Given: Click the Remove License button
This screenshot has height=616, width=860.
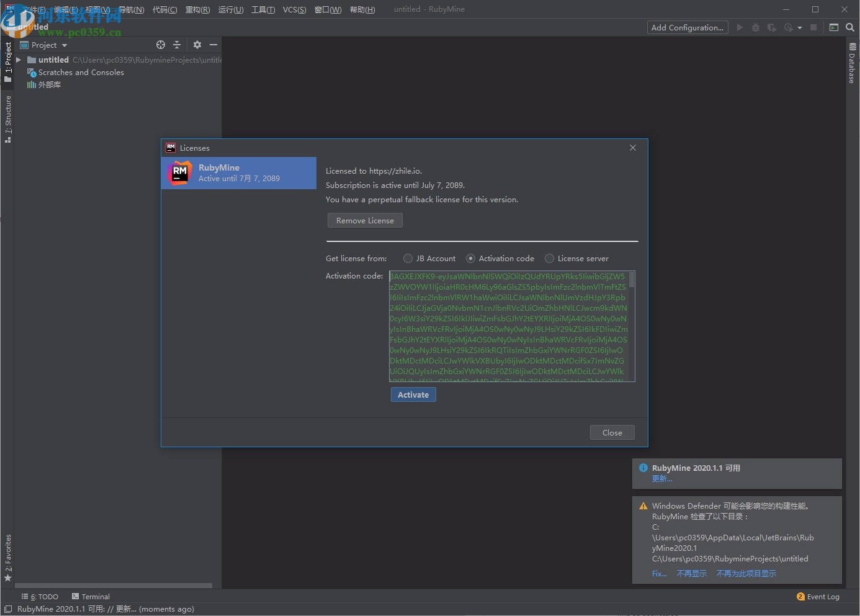Looking at the screenshot, I should pos(365,221).
